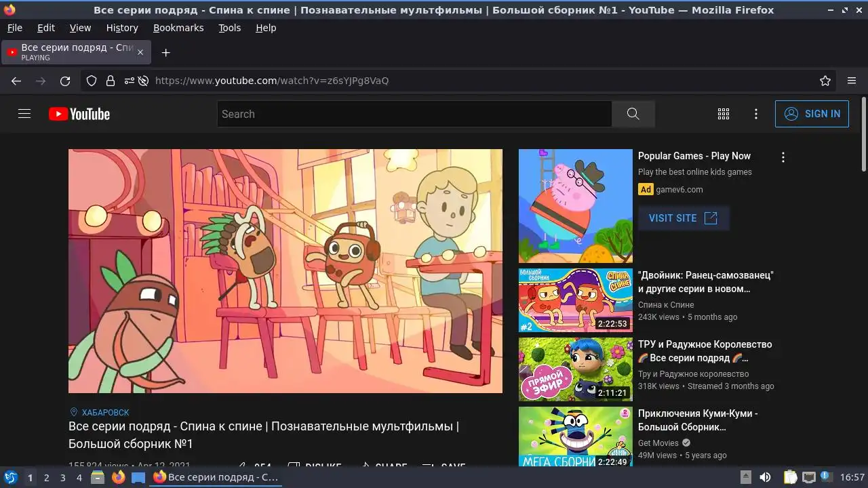Open Приключения Куми-Куми video title

pos(698,420)
